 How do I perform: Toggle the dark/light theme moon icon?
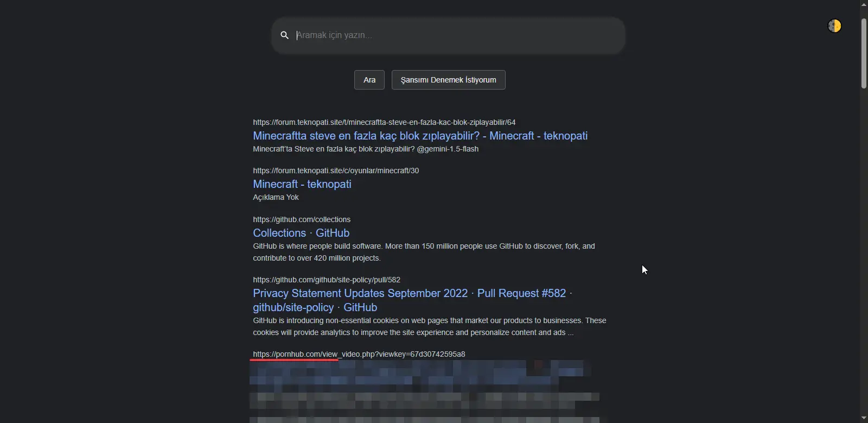coord(834,26)
